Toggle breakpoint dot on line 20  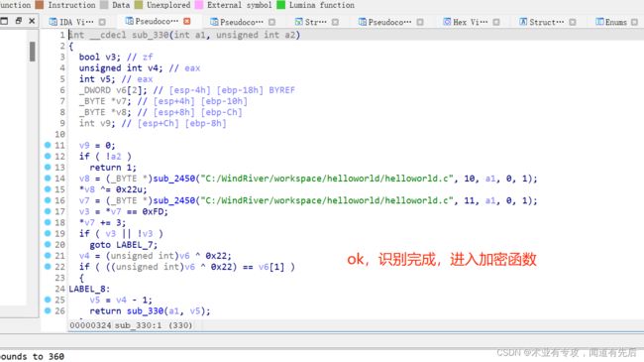[48, 244]
